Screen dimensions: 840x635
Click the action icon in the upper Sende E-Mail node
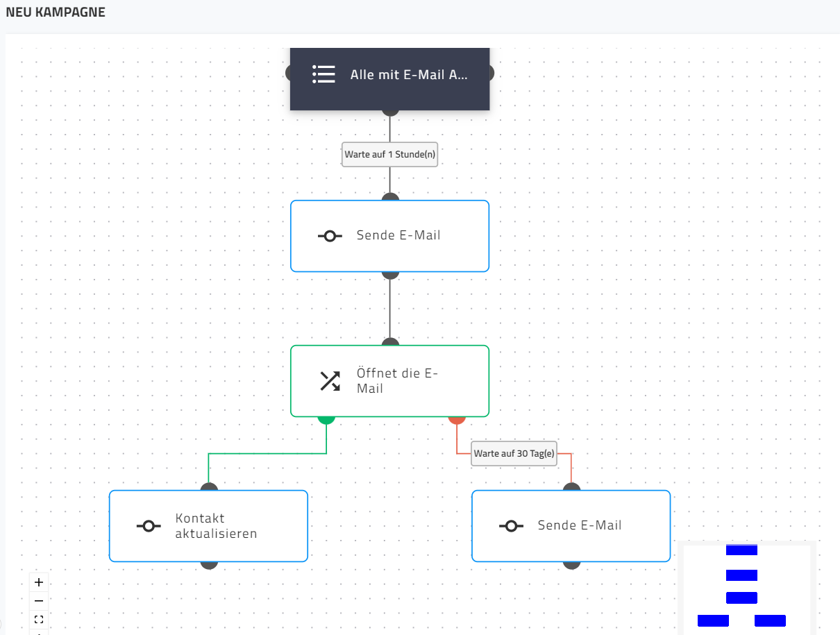point(330,236)
